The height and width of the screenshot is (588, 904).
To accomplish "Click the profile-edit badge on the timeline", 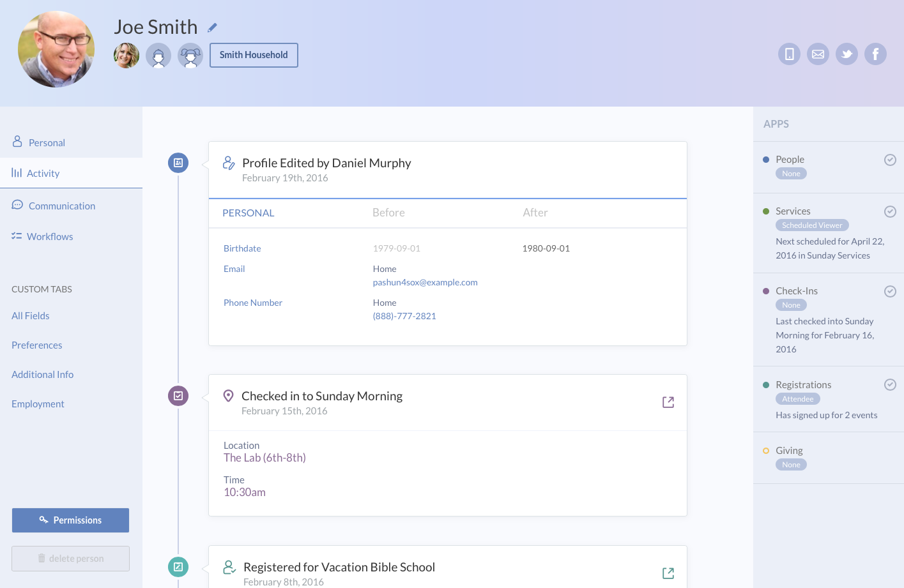I will coord(178,163).
